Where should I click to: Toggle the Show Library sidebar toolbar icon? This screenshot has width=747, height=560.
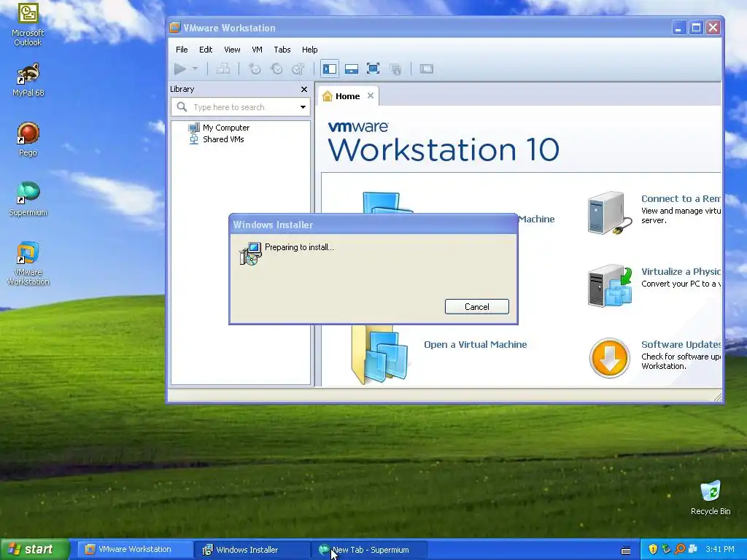(x=330, y=69)
